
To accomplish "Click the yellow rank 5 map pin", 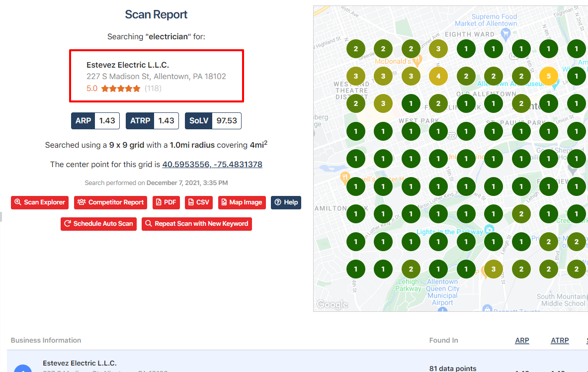I will coord(549,76).
